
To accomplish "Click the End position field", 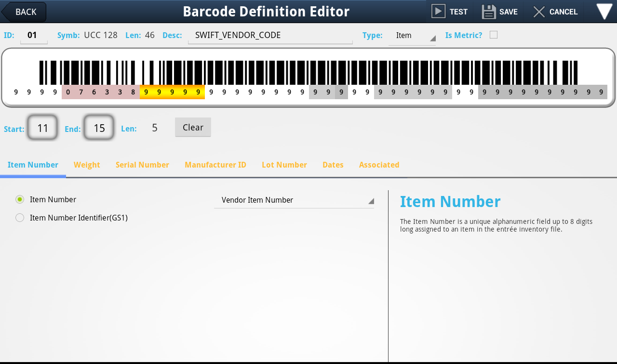I will [99, 128].
